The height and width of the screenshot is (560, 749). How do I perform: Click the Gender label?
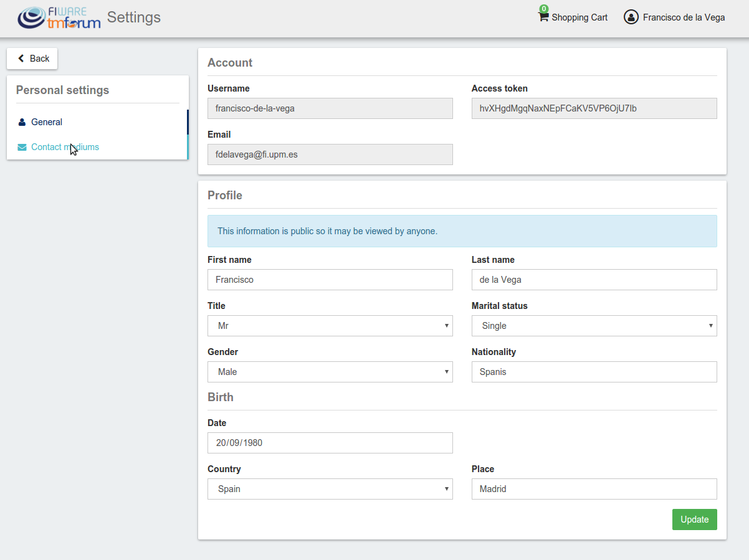(223, 352)
